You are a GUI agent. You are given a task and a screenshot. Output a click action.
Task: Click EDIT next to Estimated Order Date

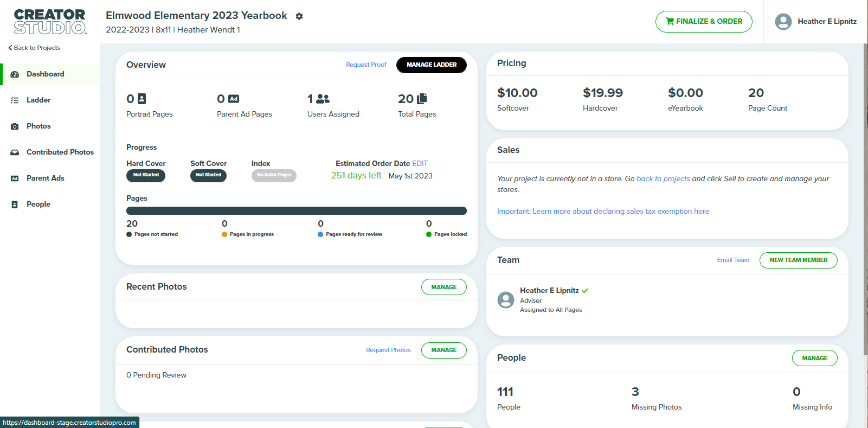coord(420,163)
